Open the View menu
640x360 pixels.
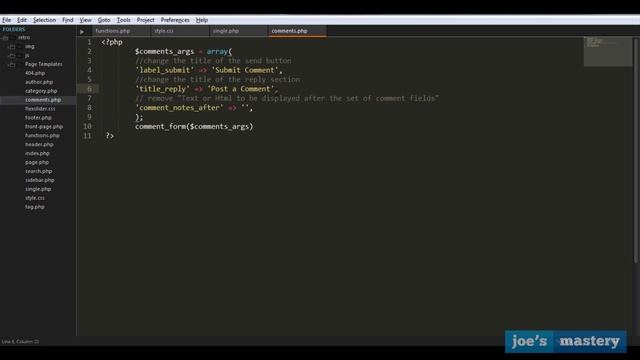(85, 20)
